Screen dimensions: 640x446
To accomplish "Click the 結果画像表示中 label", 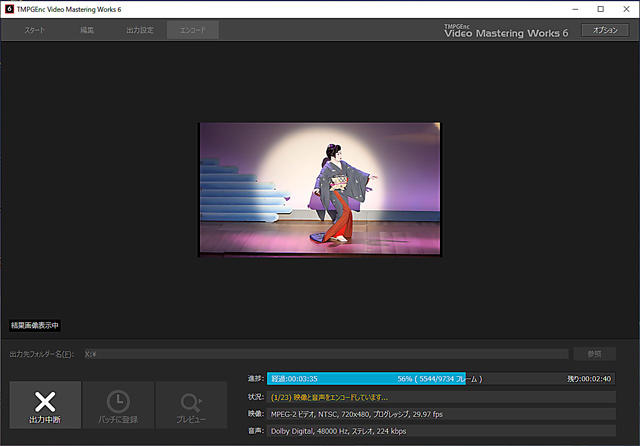I will coord(35,326).
